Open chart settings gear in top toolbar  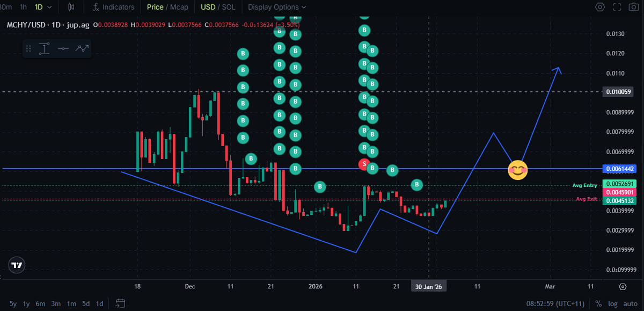point(600,8)
